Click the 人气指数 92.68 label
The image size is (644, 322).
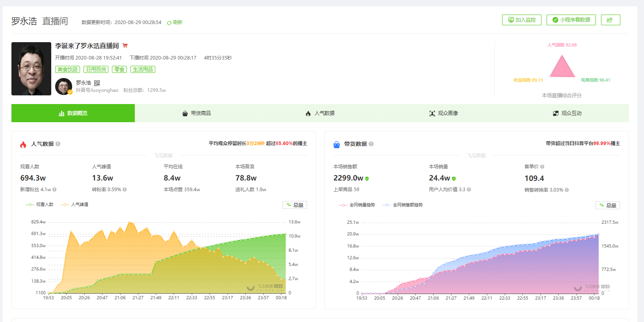[x=562, y=45]
